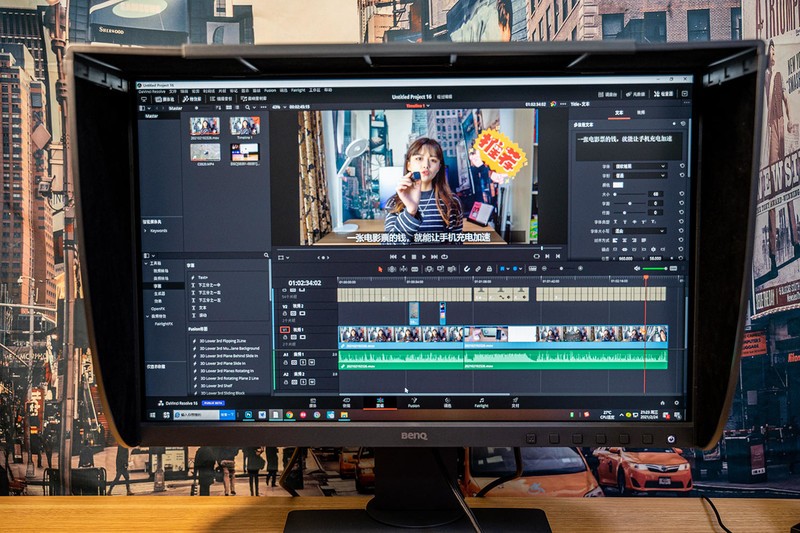Select the OpenFX category
Screen dimensions: 800x533
158,309
